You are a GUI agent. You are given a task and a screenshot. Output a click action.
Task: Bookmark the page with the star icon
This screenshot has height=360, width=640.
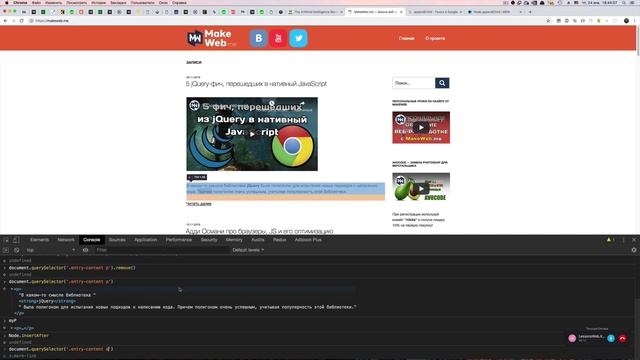click(x=548, y=20)
